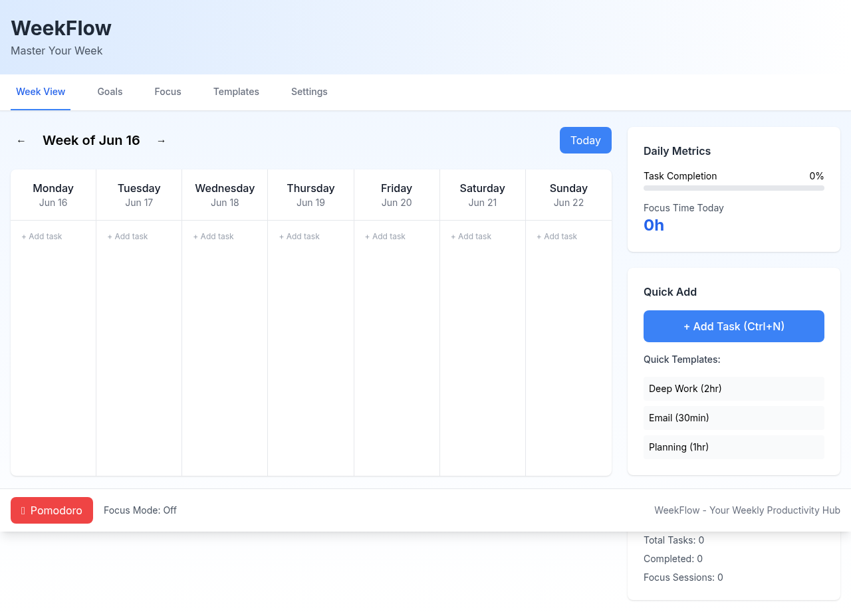Click the Week of Jun 16 heading

click(91, 140)
